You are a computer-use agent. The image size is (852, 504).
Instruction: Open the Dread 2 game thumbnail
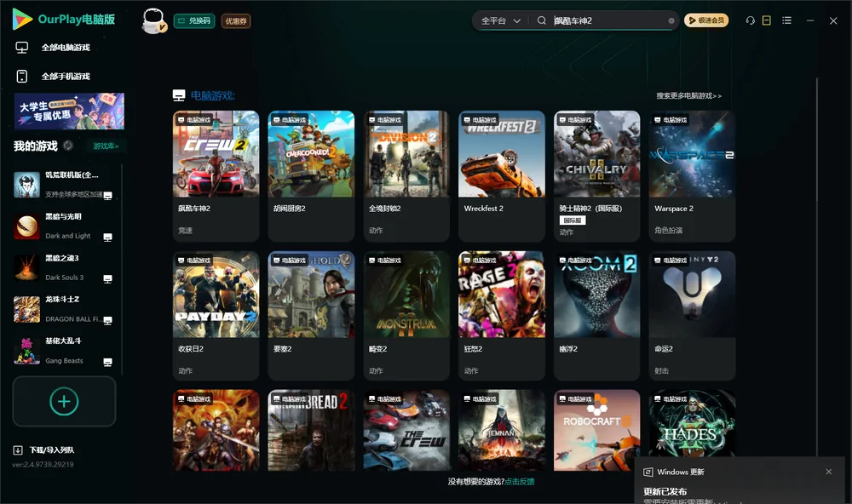point(311,430)
